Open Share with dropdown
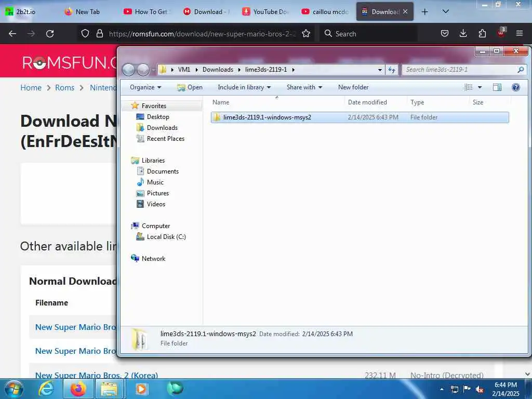The height and width of the screenshot is (399, 532). click(304, 87)
